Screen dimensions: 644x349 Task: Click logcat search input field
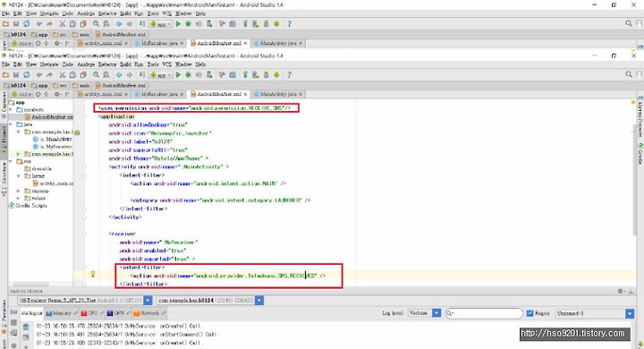pos(484,313)
